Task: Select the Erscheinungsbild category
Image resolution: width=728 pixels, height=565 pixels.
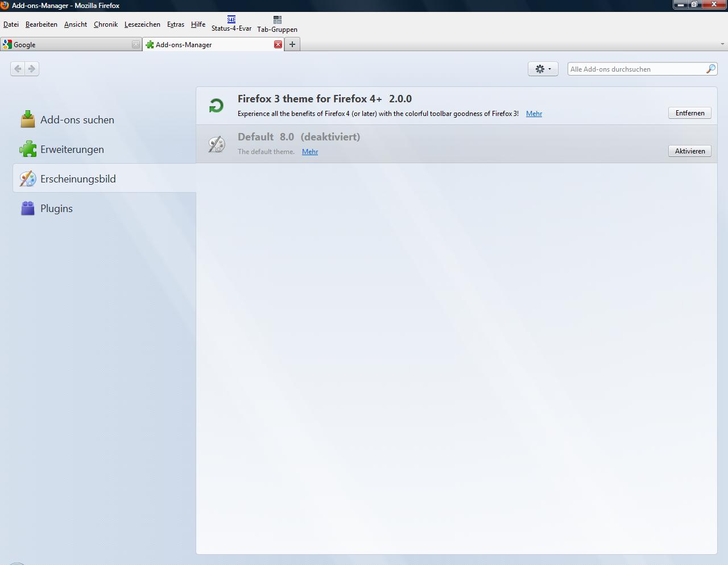Action: click(x=105, y=178)
